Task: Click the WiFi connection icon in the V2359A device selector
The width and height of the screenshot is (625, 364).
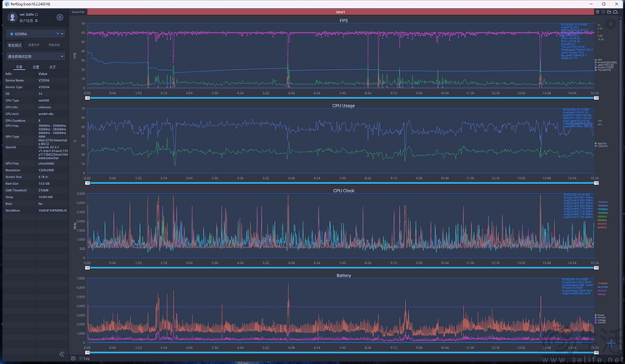Action: [57, 34]
